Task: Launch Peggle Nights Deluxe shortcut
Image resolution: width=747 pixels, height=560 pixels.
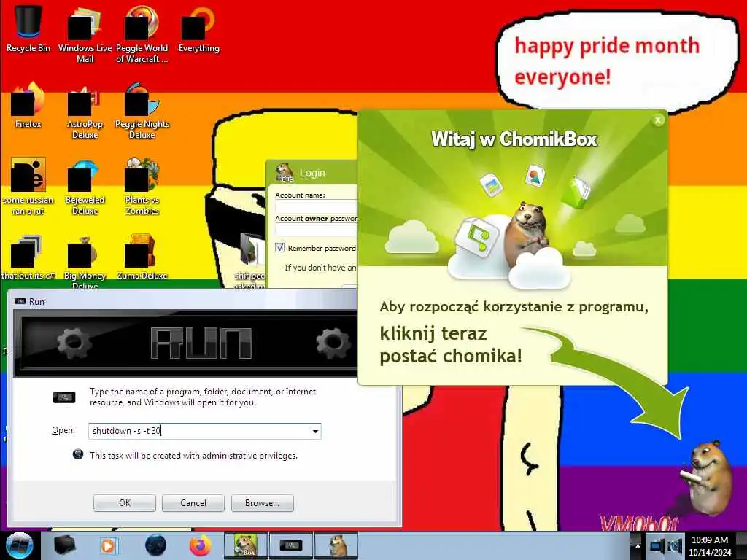Action: pos(142,109)
